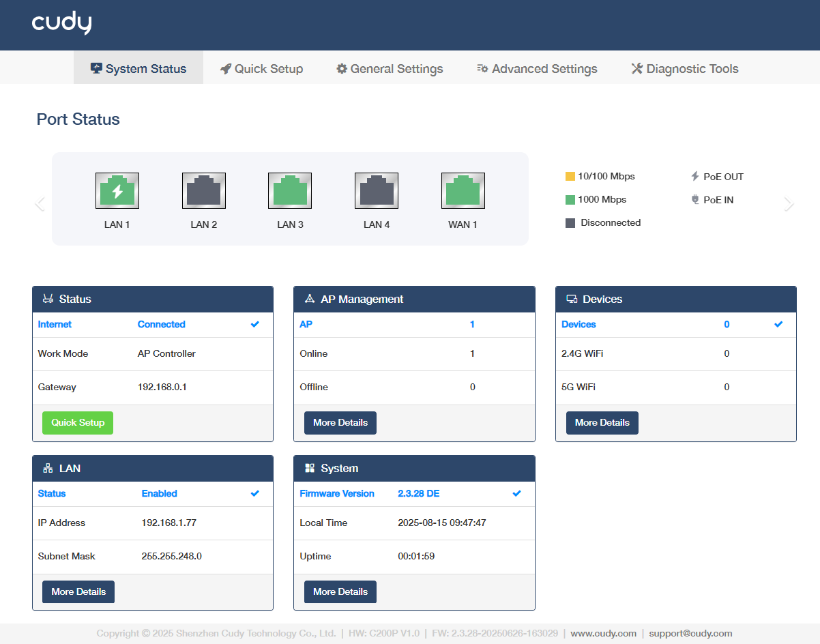Click the AP Management panel icon
Viewport: 820px width, 644px height.
point(310,299)
